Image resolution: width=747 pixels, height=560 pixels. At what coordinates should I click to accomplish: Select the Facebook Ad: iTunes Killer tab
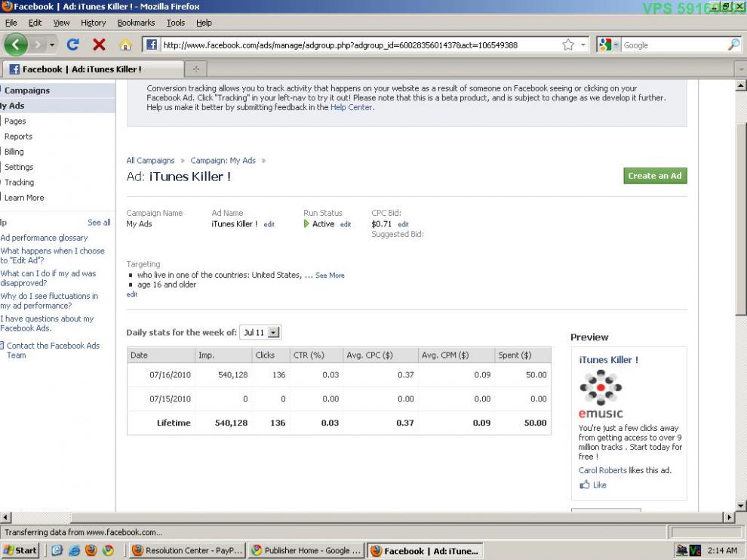(x=92, y=69)
